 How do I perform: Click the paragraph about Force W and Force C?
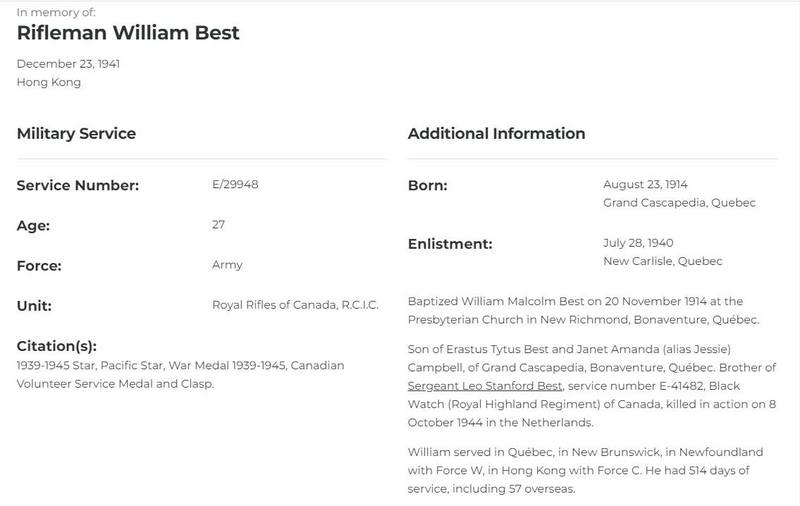click(x=585, y=470)
